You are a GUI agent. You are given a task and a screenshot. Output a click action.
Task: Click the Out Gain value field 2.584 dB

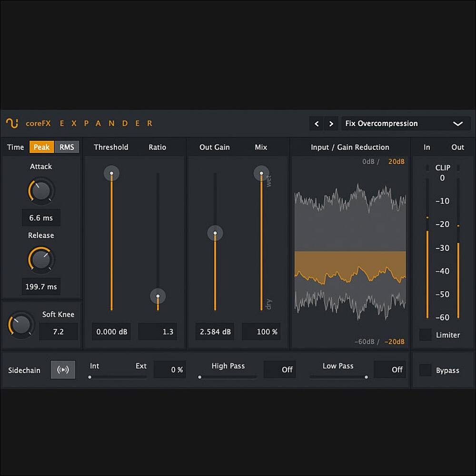pyautogui.click(x=215, y=332)
